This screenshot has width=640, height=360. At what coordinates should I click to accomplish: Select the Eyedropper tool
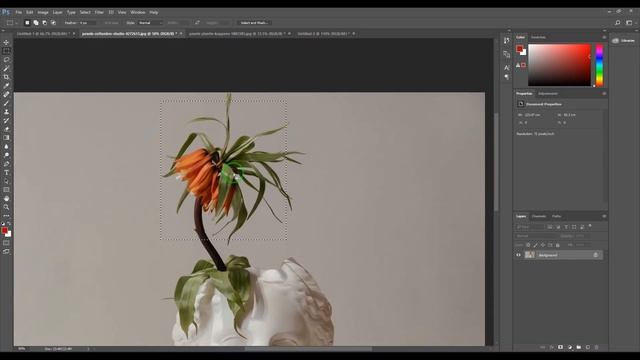click(x=6, y=85)
